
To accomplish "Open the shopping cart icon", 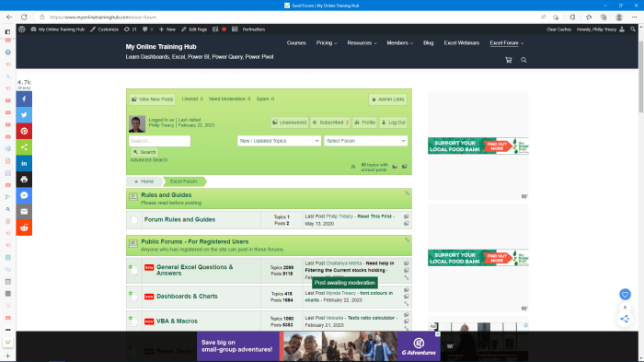I will click(x=509, y=60).
